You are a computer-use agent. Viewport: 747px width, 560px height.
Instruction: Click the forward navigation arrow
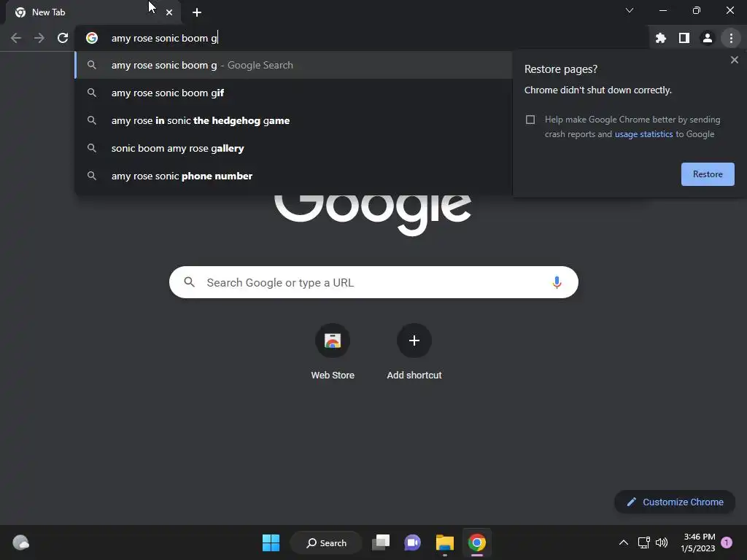[x=39, y=38]
